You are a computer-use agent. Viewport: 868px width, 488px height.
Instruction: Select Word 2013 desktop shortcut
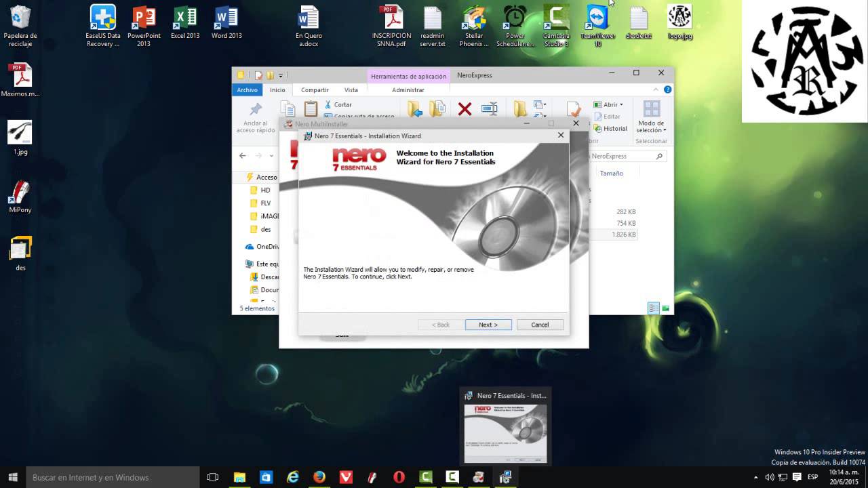(226, 22)
